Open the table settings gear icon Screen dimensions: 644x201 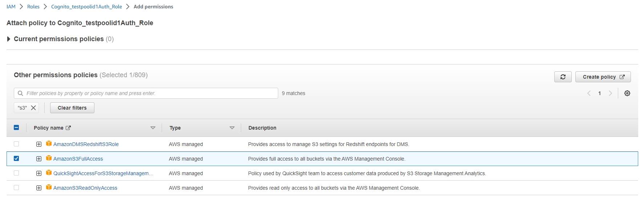click(x=627, y=93)
